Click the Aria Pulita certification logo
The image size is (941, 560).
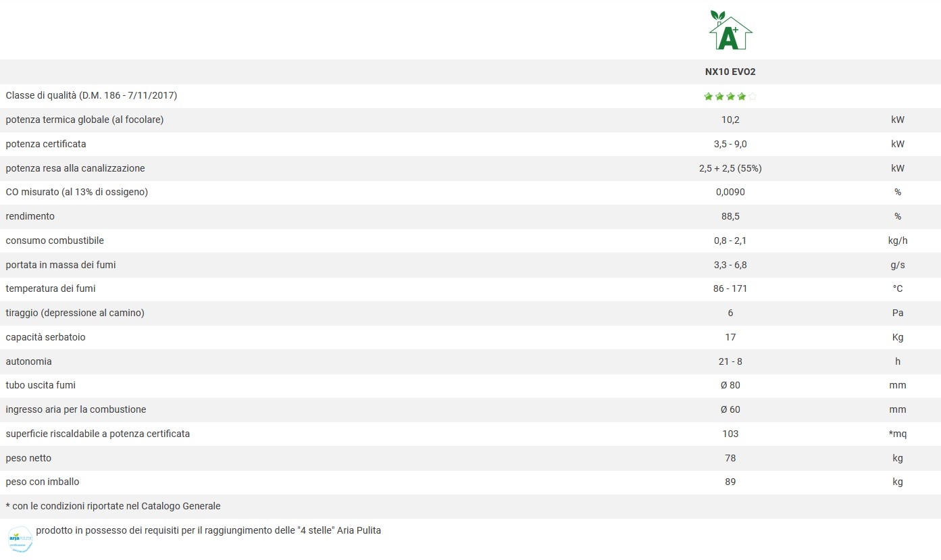[x=20, y=538]
